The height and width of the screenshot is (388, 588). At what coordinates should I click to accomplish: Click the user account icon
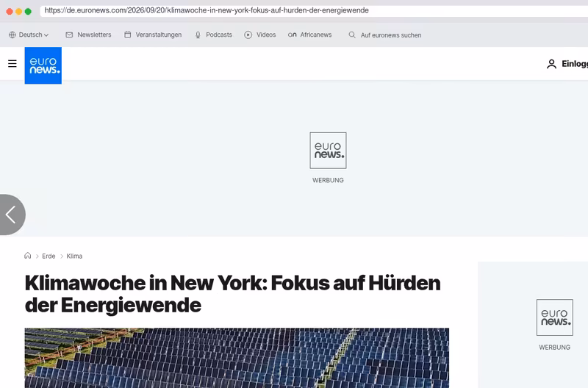pos(551,64)
